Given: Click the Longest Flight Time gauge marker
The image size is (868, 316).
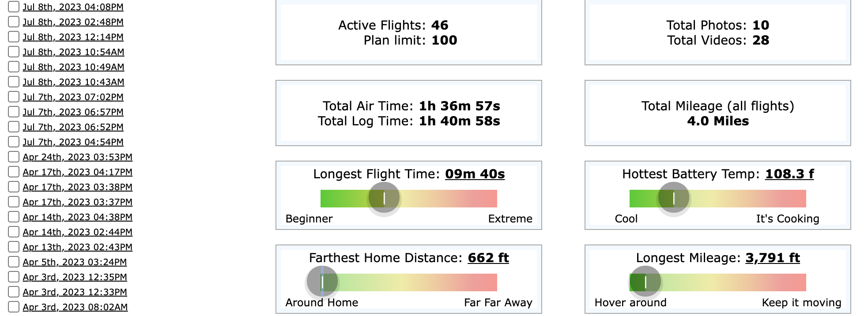Looking at the screenshot, I should (x=384, y=198).
